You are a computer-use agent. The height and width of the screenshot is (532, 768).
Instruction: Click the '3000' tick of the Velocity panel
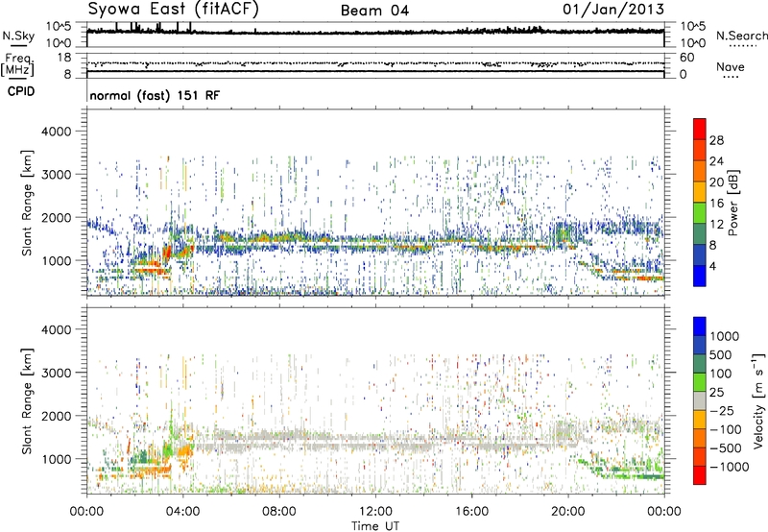pyautogui.click(x=57, y=373)
